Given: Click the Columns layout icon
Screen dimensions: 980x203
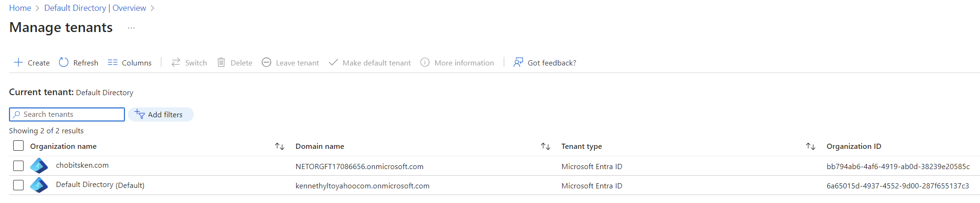Looking at the screenshot, I should pos(112,62).
